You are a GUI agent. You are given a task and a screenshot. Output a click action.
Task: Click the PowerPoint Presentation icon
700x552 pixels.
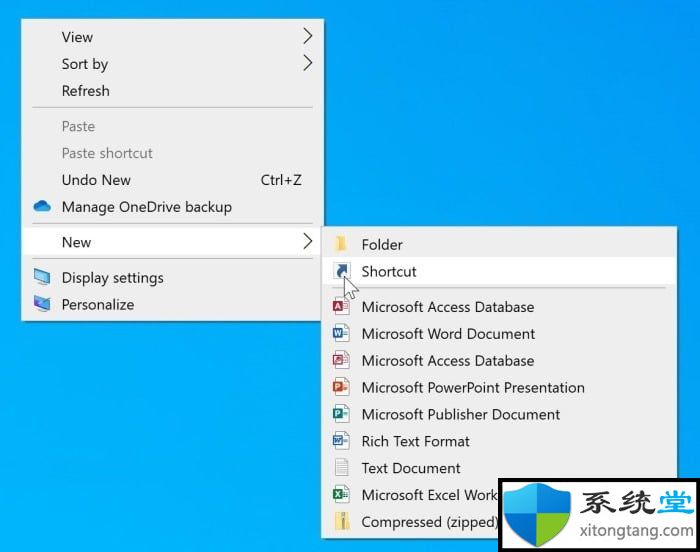click(342, 387)
